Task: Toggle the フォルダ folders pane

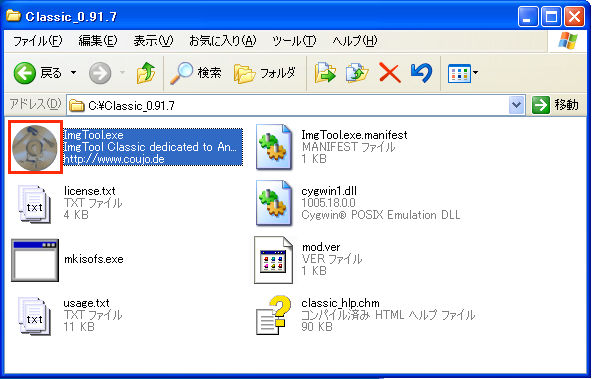Action: pyautogui.click(x=264, y=73)
